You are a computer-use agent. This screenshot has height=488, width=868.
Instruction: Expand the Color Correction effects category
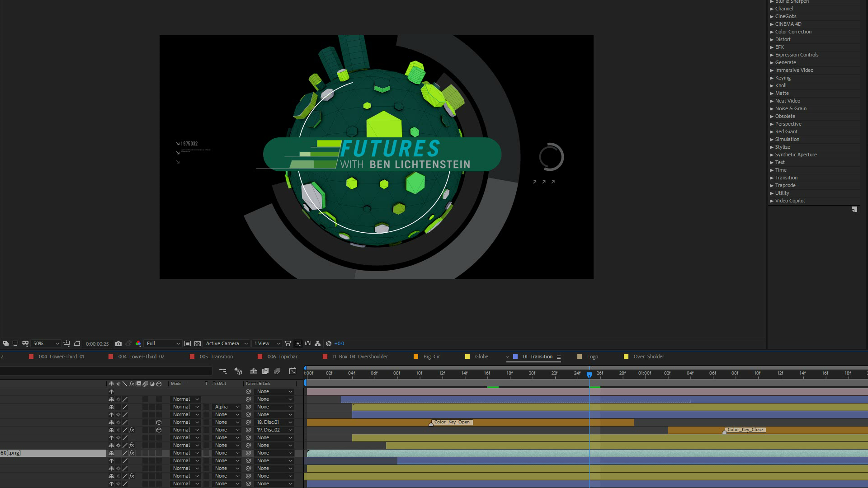pyautogui.click(x=772, y=32)
